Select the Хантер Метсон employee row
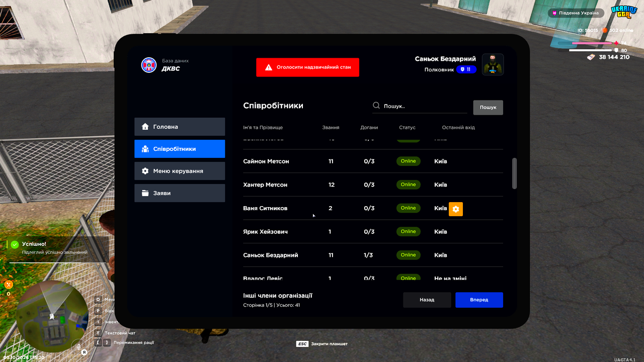 tap(373, 185)
